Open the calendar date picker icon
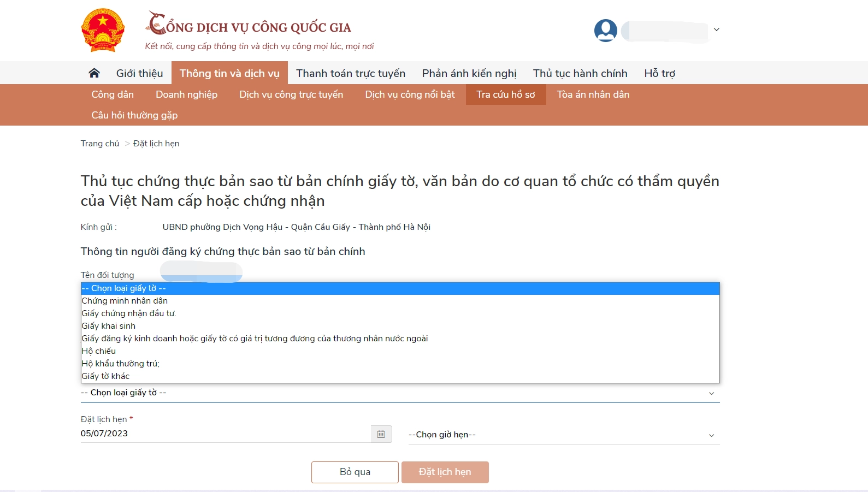Viewport: 868px width, 492px height. click(x=381, y=434)
